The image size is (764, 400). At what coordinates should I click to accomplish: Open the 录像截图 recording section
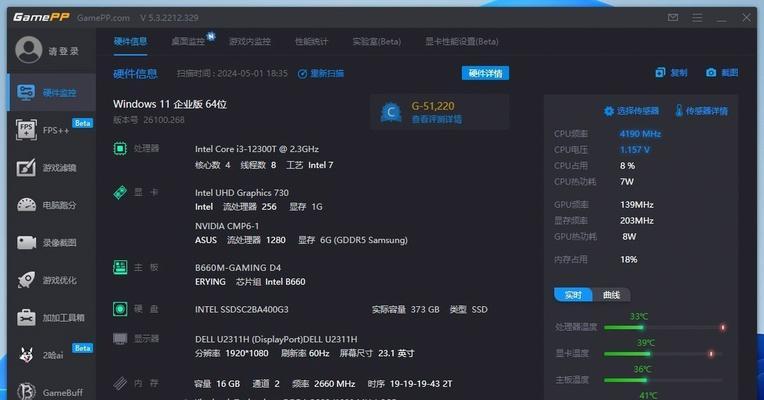(x=52, y=243)
